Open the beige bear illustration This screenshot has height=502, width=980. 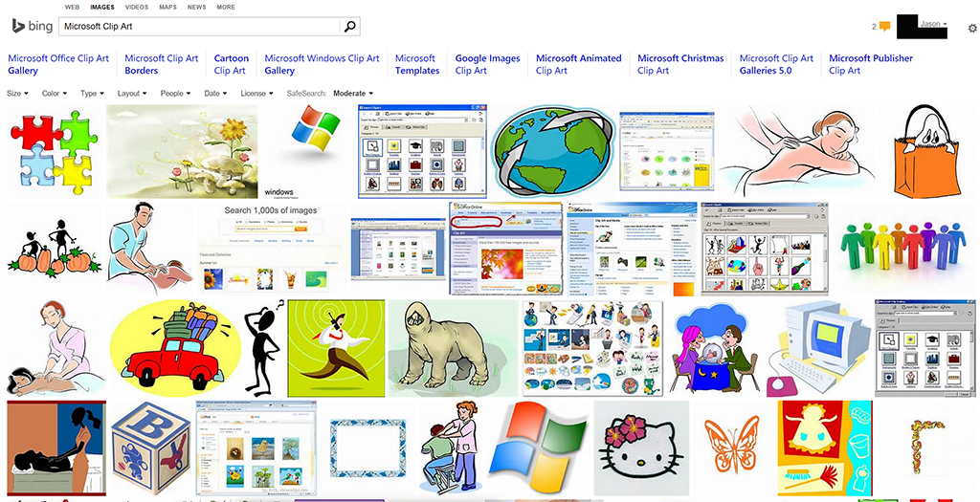(x=454, y=348)
